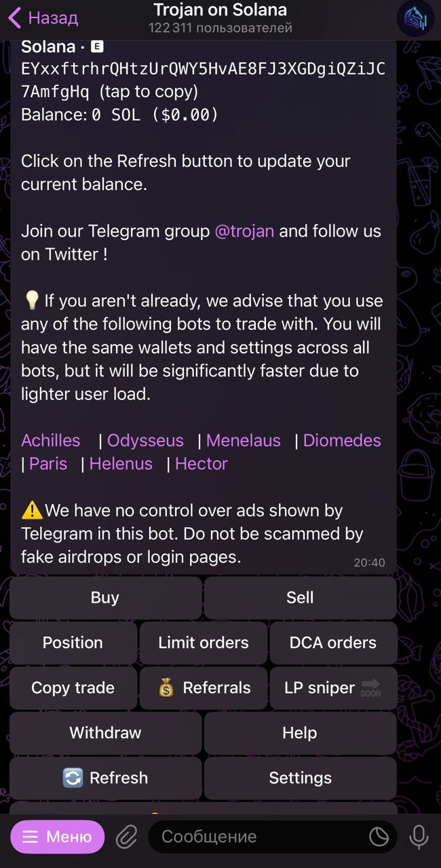Tap the microphone icon to record voice
The image size is (441, 868).
[419, 836]
